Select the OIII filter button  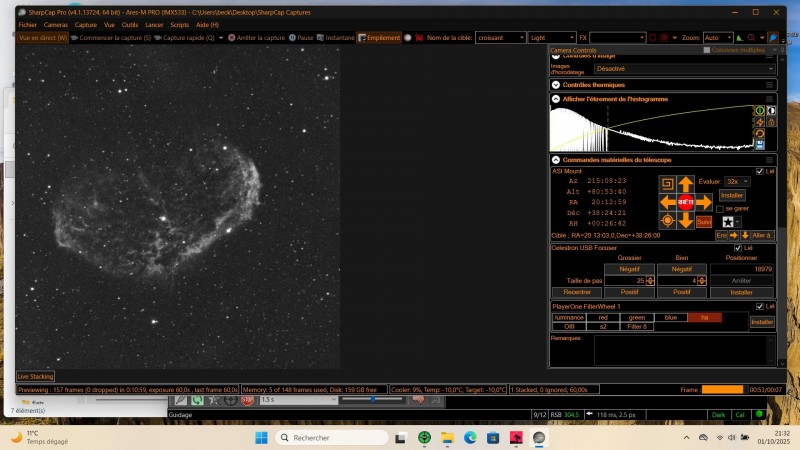point(569,327)
